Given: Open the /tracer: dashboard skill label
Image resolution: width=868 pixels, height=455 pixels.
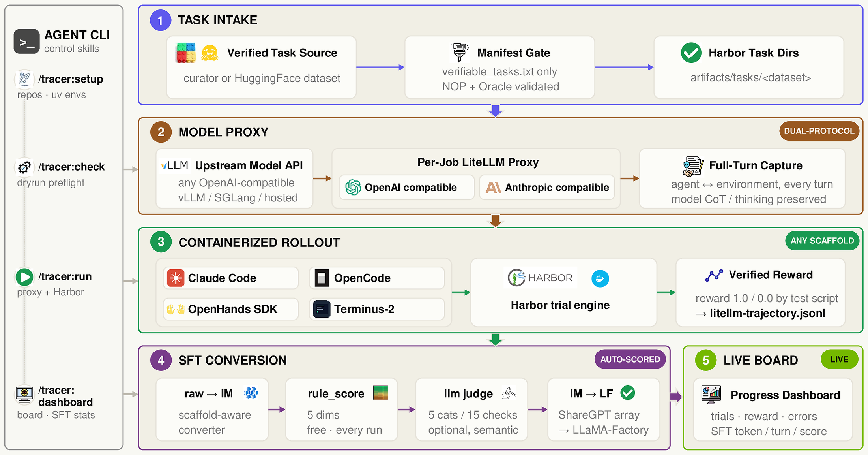Looking at the screenshot, I should tap(65, 396).
